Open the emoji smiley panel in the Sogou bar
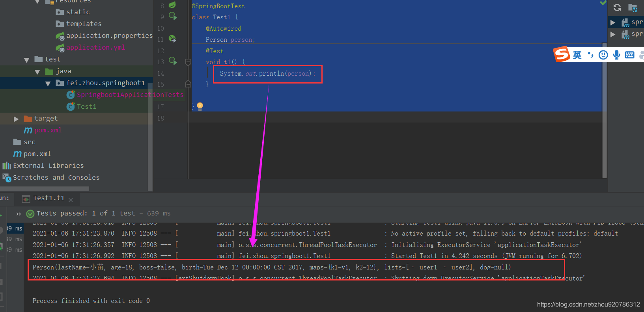 603,55
